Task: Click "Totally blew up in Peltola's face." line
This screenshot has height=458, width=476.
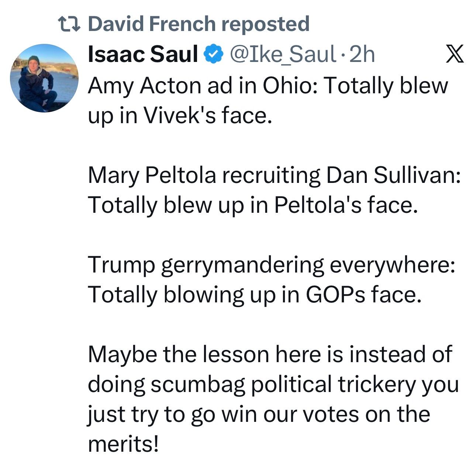Action: tap(253, 205)
